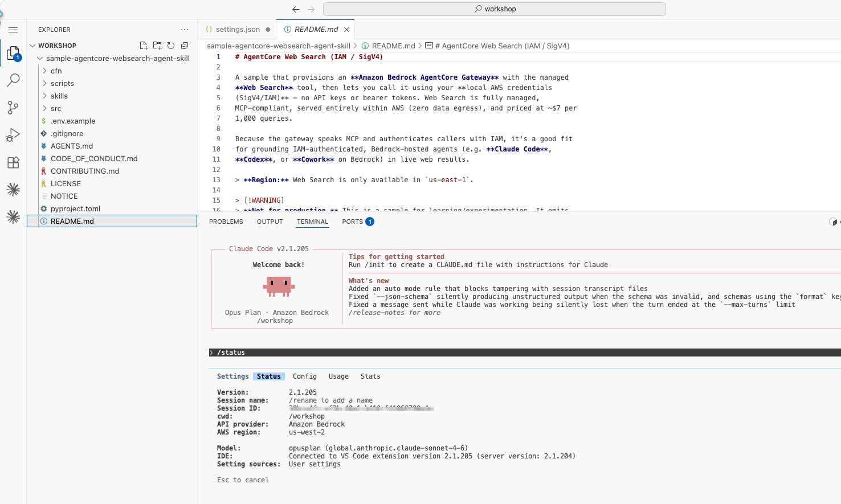
Task: Click the /status command prompt line
Action: (525, 353)
